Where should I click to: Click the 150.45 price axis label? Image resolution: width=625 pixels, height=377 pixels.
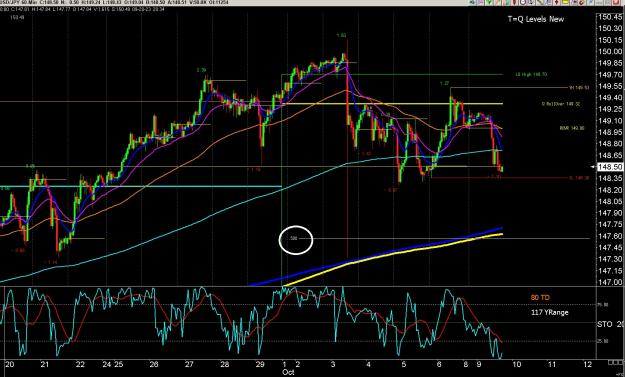[610, 16]
